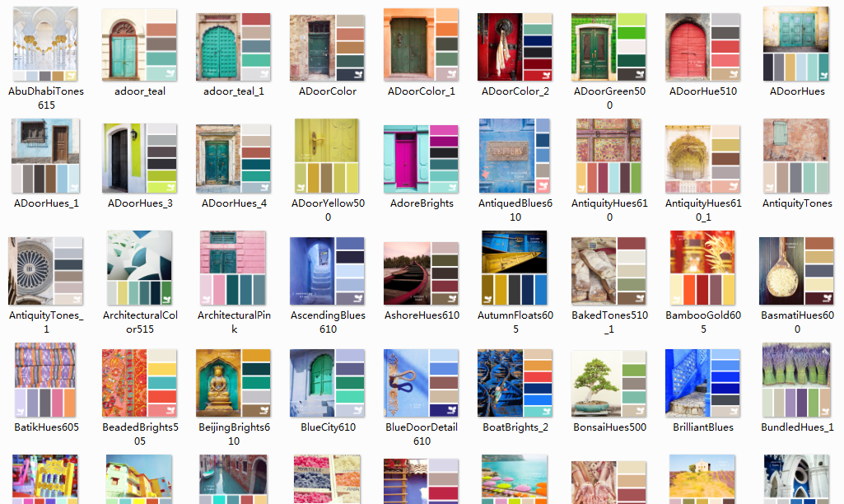This screenshot has height=504, width=844.
Task: Choose the AntiquityHues610_1 thumbnail
Action: pos(702,159)
